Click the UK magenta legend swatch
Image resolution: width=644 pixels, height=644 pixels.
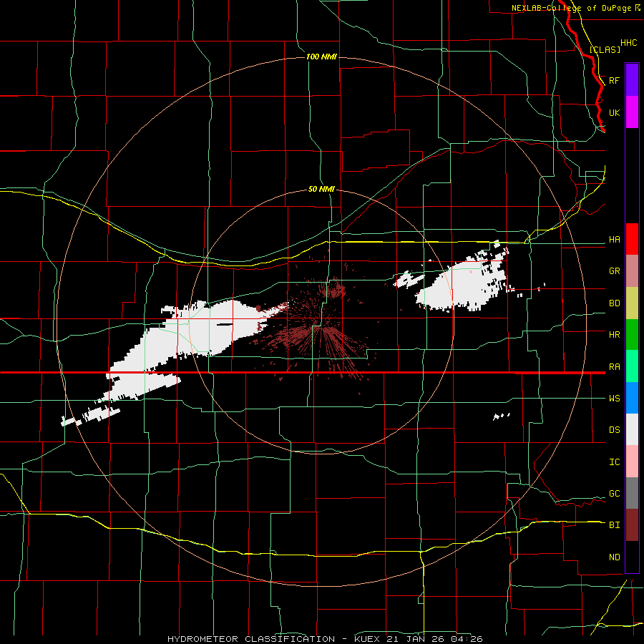632,112
